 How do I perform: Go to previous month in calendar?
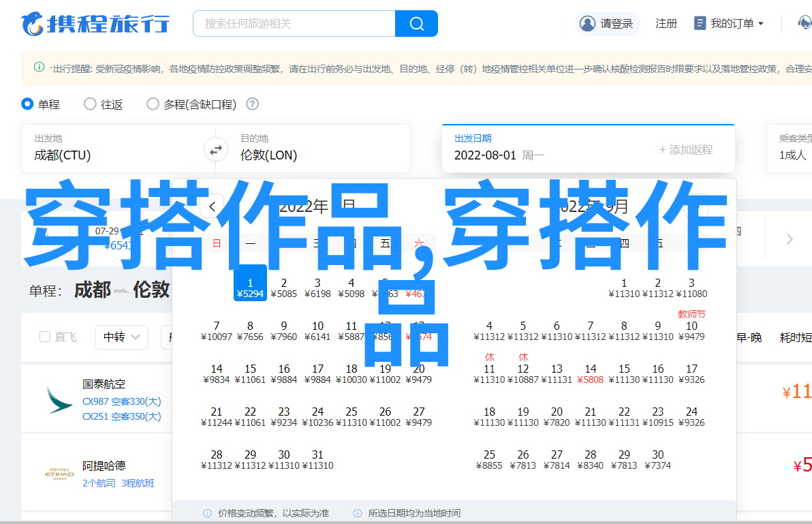[x=213, y=206]
